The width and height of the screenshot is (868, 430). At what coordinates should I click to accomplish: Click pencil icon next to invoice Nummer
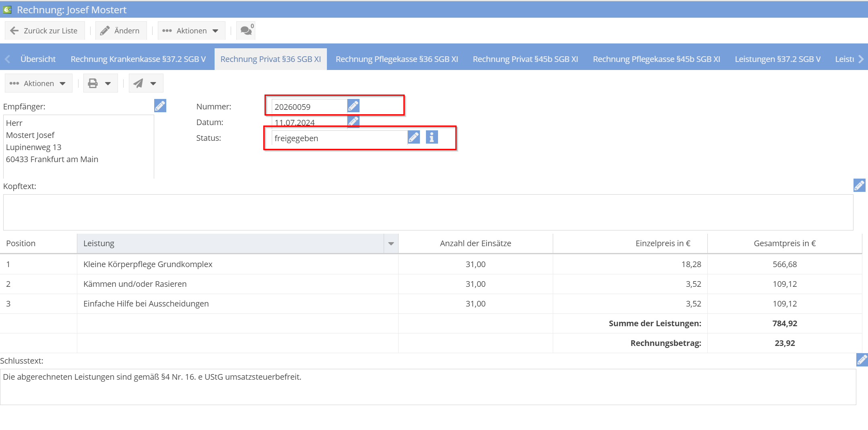353,106
